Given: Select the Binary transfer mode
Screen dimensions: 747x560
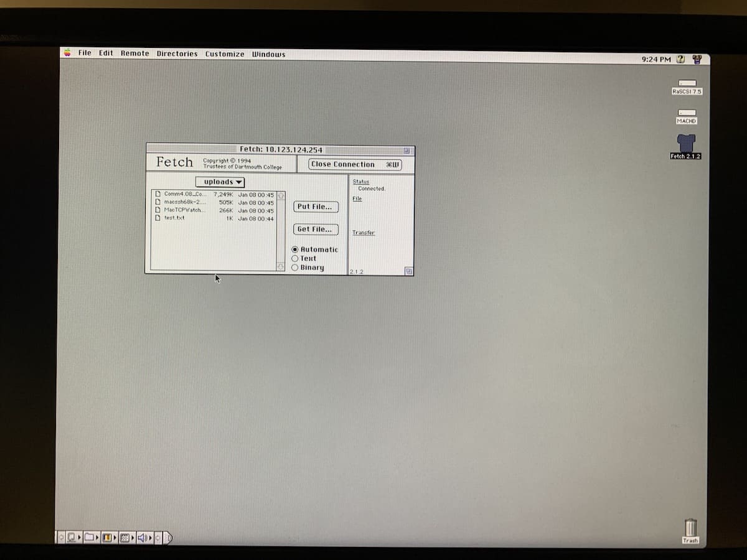Looking at the screenshot, I should pyautogui.click(x=308, y=268).
